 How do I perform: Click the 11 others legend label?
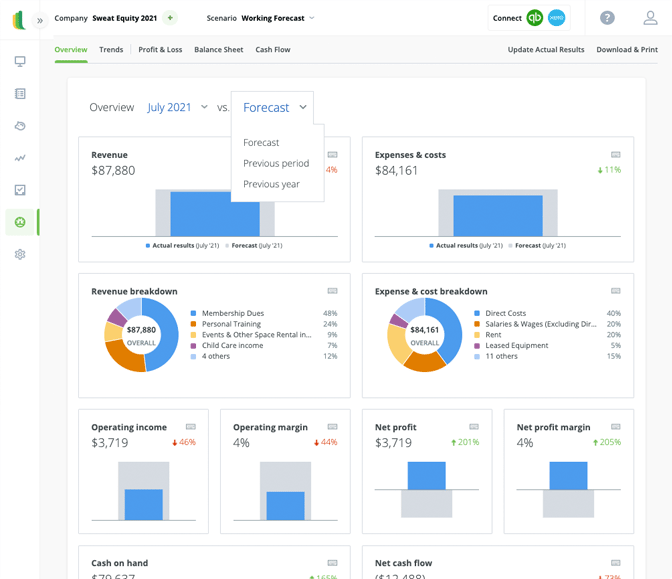(x=501, y=356)
